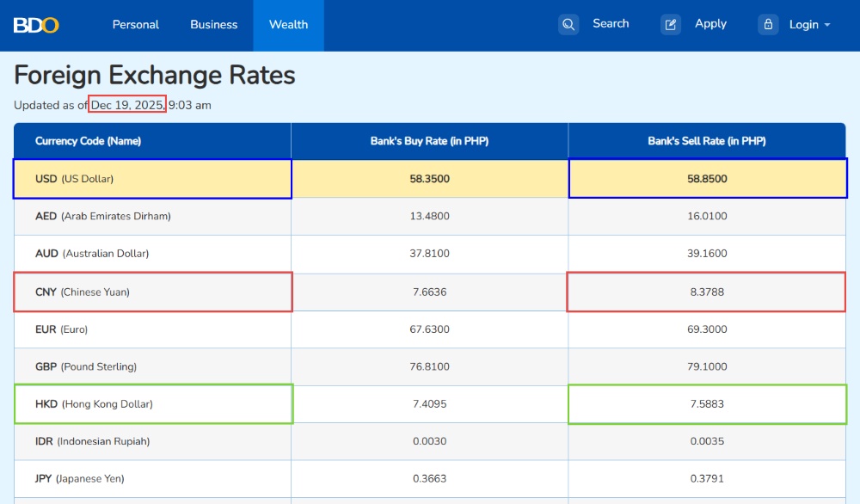
Task: Click the Bank's Sell Rate header
Action: [706, 141]
